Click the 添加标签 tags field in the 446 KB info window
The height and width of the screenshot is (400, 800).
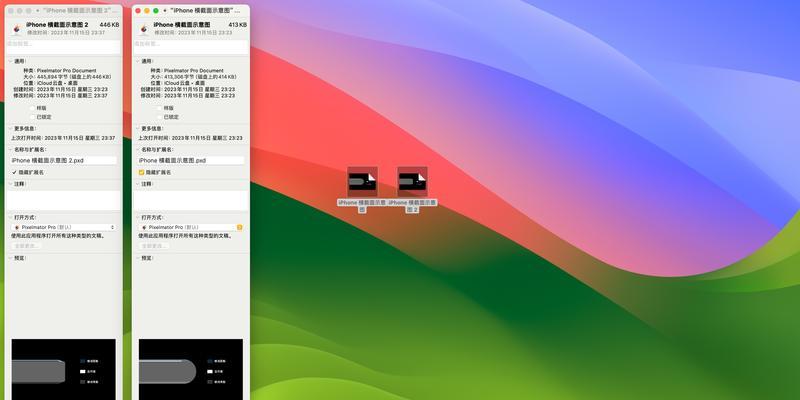[x=63, y=47]
